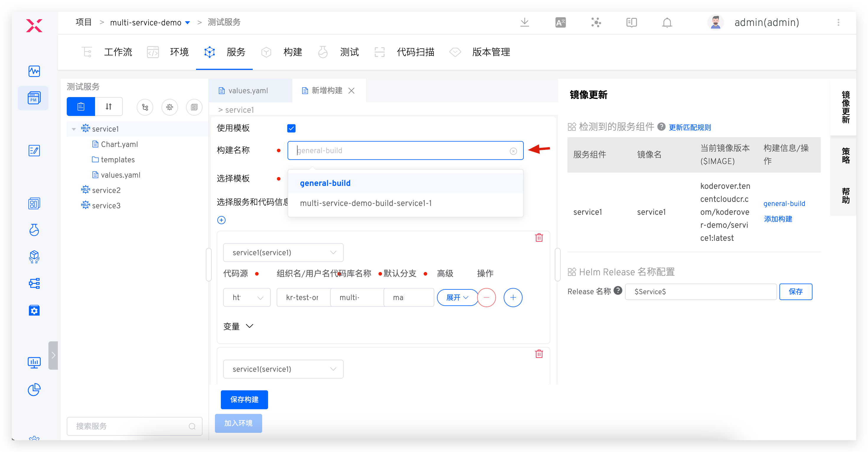Collapse the service1 tree node
Screen dimensions: 868x452
pyautogui.click(x=74, y=129)
